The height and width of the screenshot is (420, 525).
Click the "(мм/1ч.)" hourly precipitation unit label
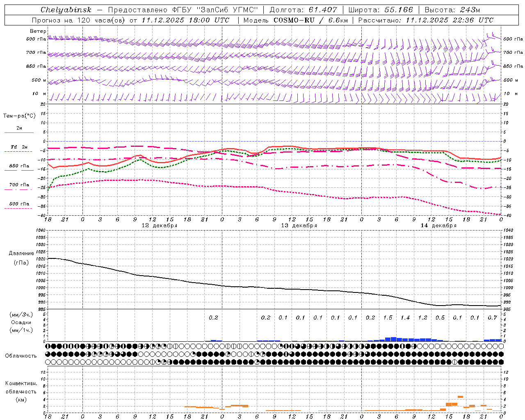(21, 330)
